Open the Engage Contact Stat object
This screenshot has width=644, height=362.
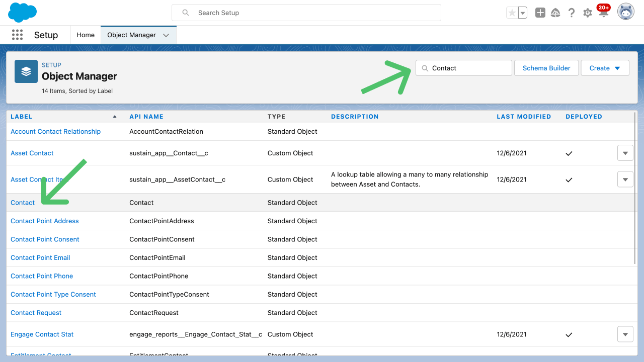coord(42,334)
